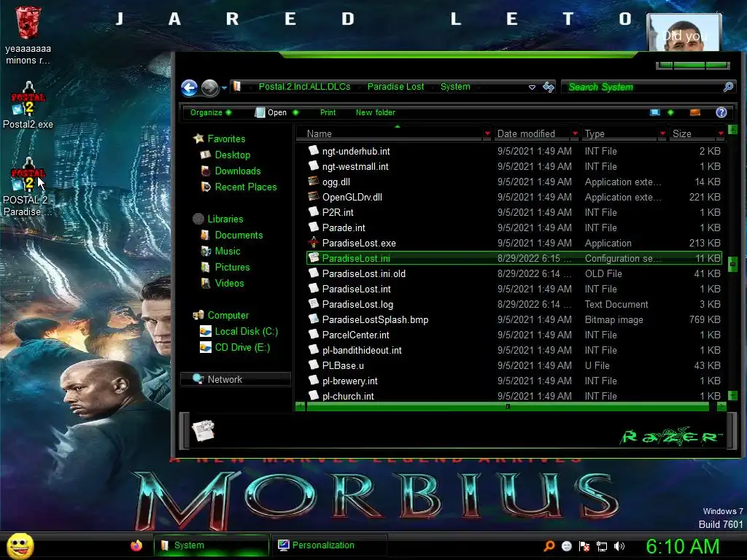Select ParadiseLostSplash.bmp file icon
The width and height of the screenshot is (747, 560).
click(x=314, y=319)
